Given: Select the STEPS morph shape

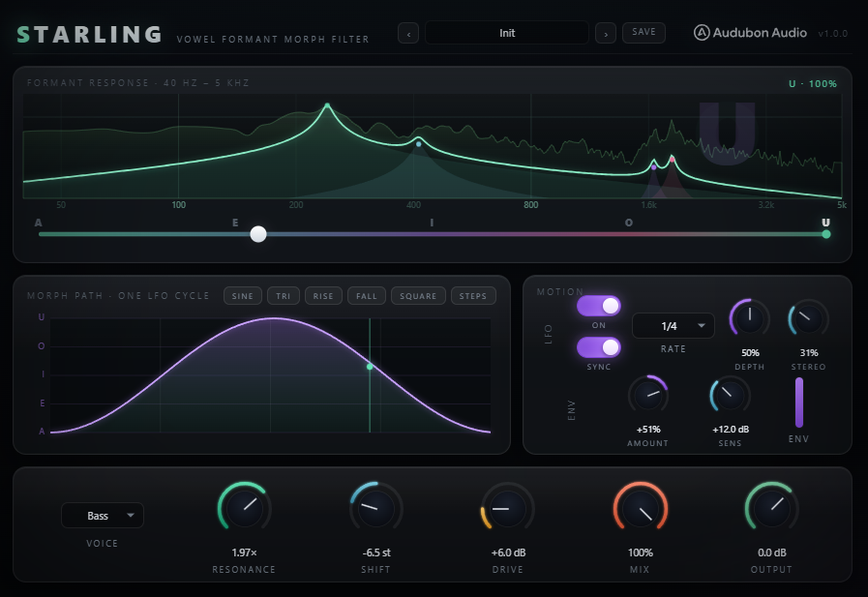Looking at the screenshot, I should [x=473, y=296].
